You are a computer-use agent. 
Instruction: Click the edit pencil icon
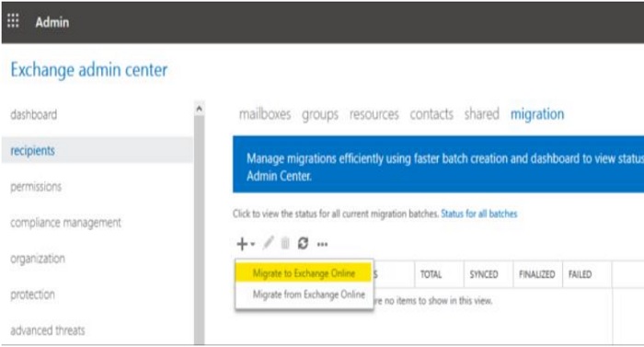269,243
